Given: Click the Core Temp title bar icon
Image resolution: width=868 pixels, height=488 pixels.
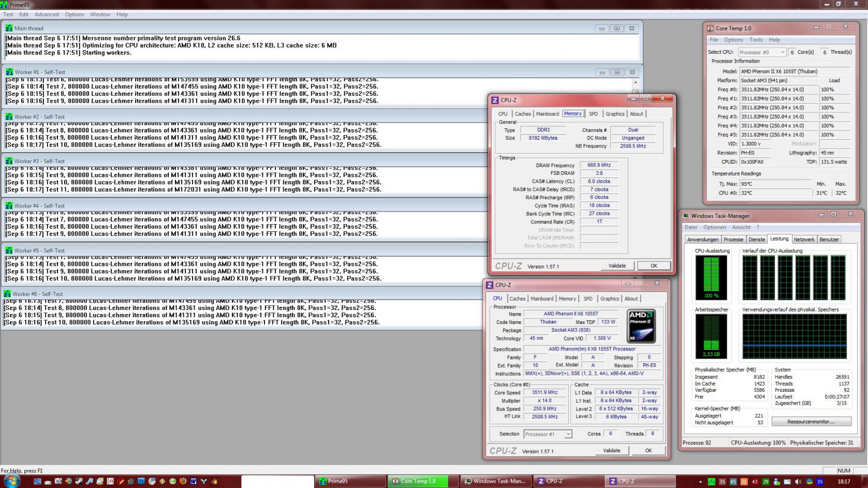Looking at the screenshot, I should pos(710,28).
